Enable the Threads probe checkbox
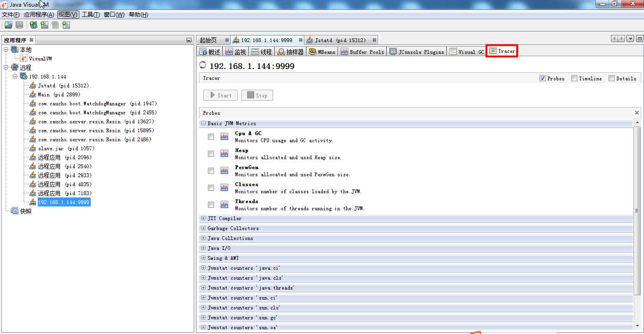The image size is (644, 334). [211, 205]
